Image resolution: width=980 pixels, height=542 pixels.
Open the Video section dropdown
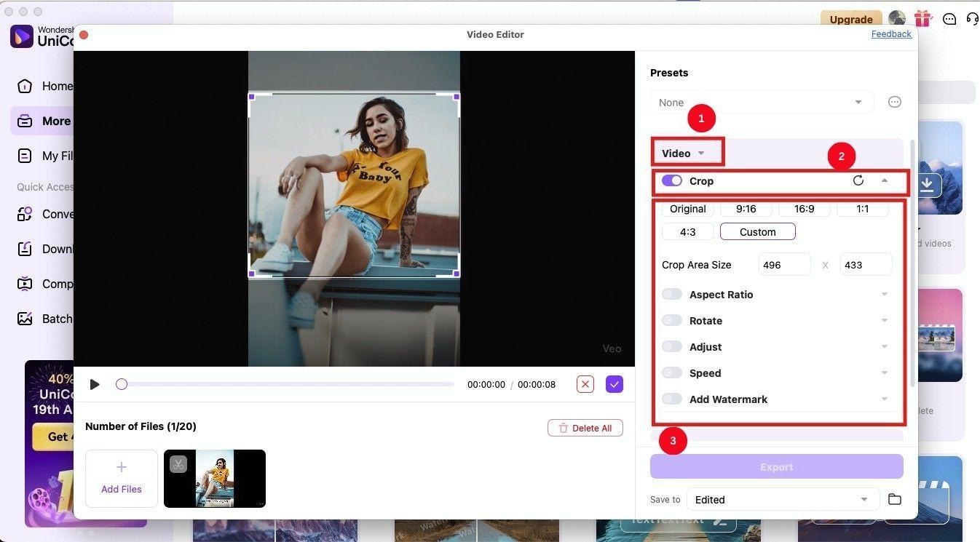pyautogui.click(x=684, y=153)
